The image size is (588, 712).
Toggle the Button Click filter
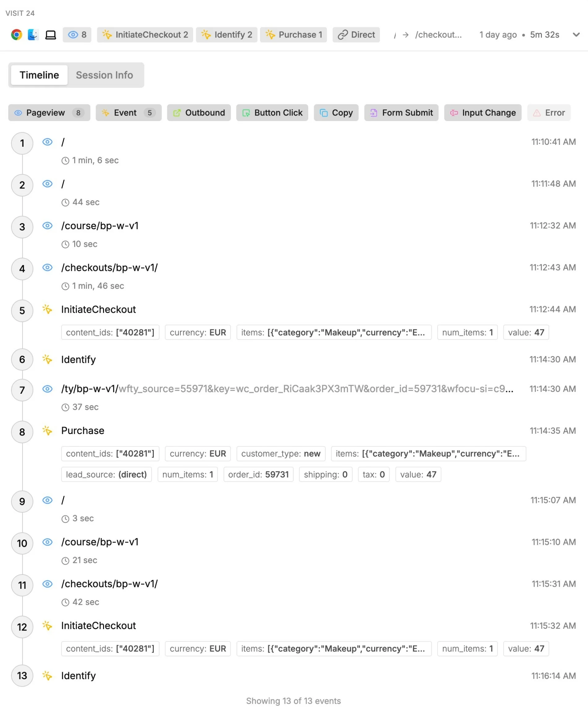272,112
